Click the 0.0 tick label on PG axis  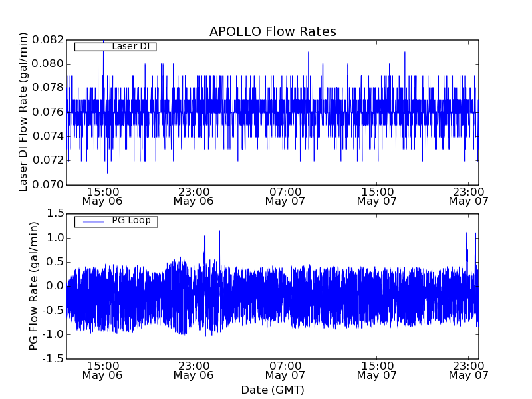pos(55,286)
